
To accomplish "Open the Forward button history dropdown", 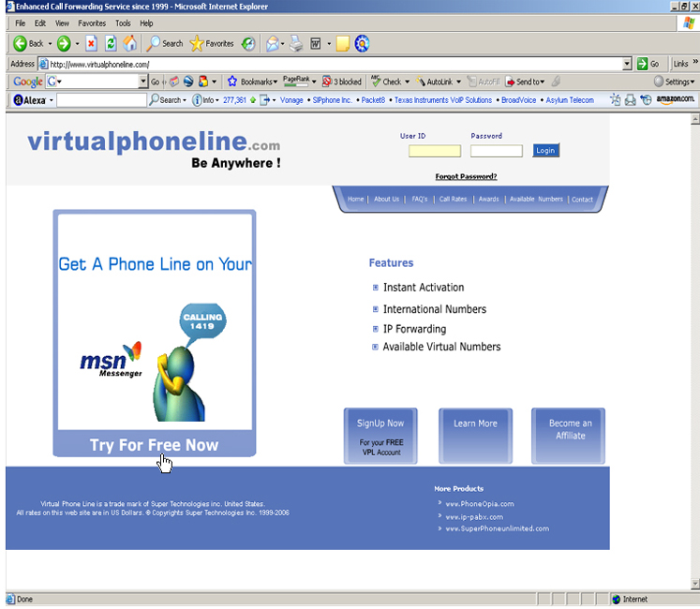I will click(x=77, y=44).
